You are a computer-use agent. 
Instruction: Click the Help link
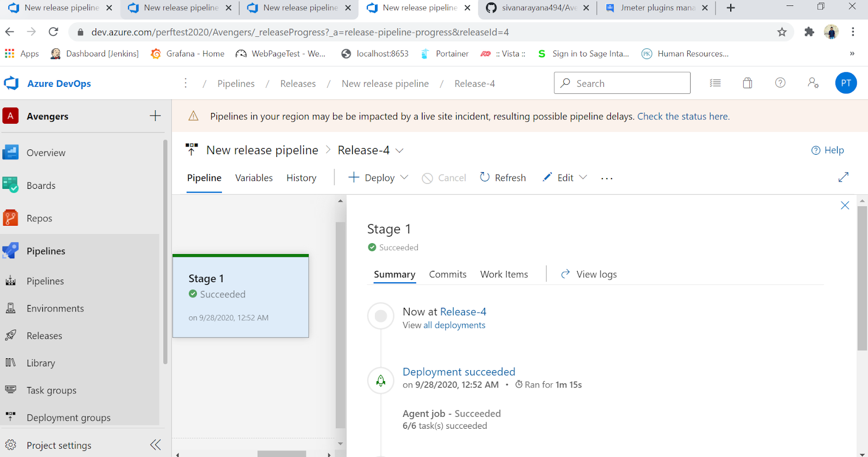pos(827,150)
